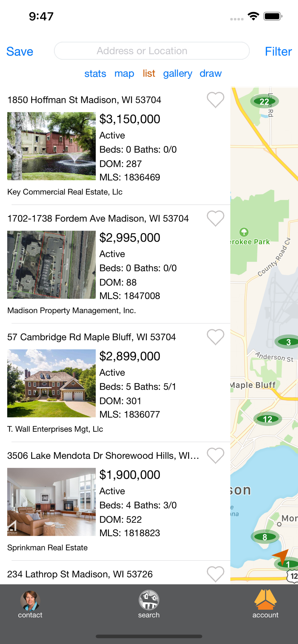Image resolution: width=298 pixels, height=644 pixels.
Task: Focus the Address or Location search field
Action: point(152,51)
